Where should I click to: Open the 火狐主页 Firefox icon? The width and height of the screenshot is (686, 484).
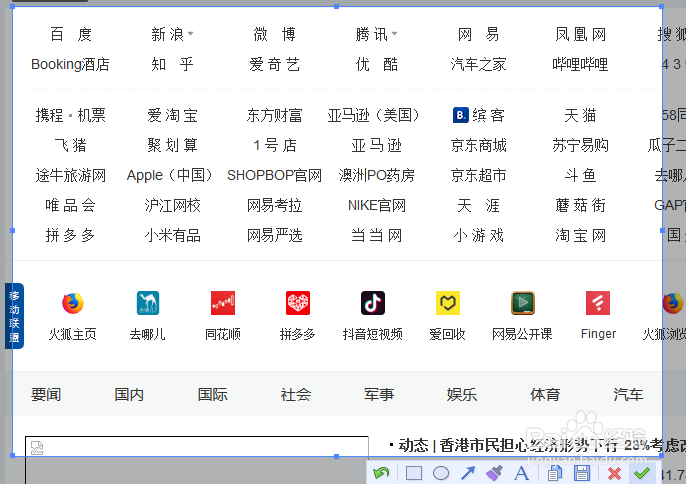[x=73, y=303]
